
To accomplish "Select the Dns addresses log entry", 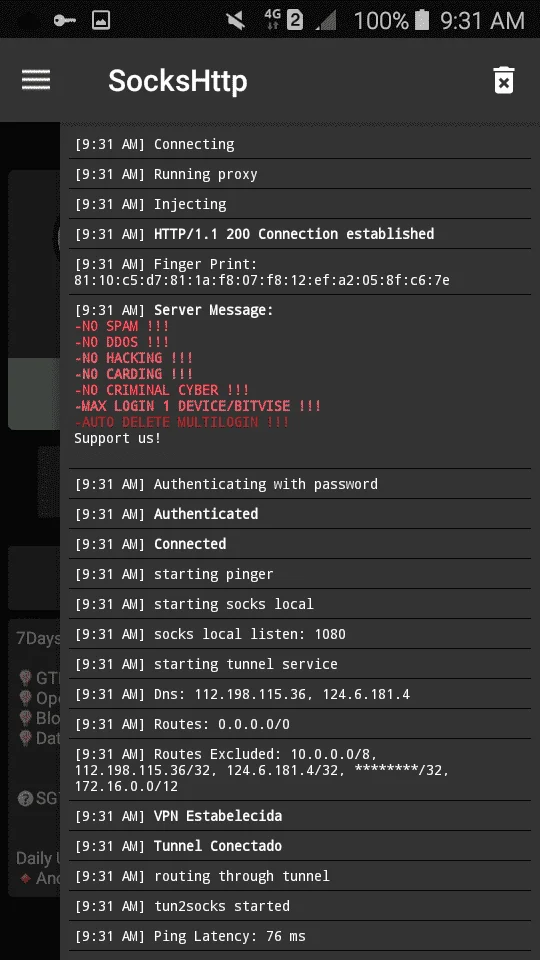I will pos(299,694).
